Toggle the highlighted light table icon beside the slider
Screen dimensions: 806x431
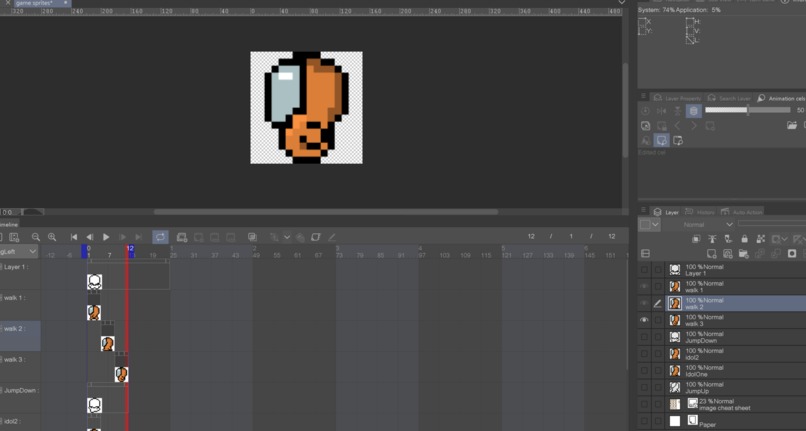693,111
